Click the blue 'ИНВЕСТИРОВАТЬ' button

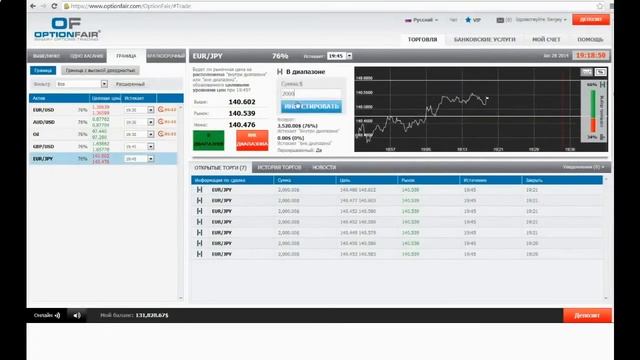coord(311,107)
